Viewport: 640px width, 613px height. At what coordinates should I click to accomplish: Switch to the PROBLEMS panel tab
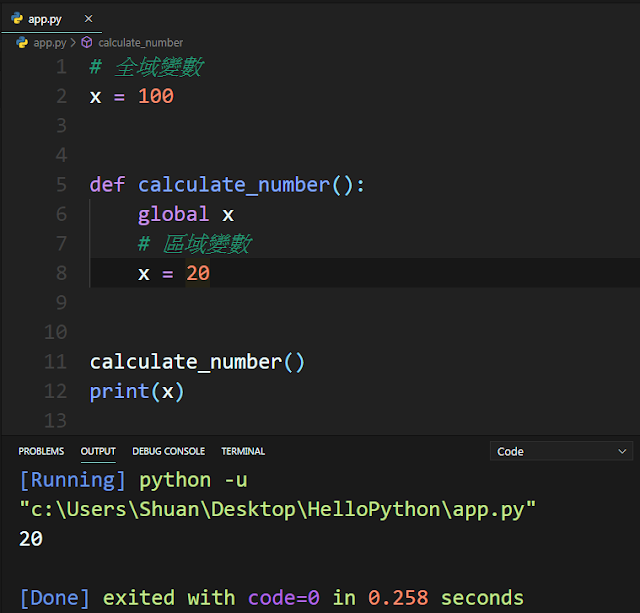pos(41,451)
